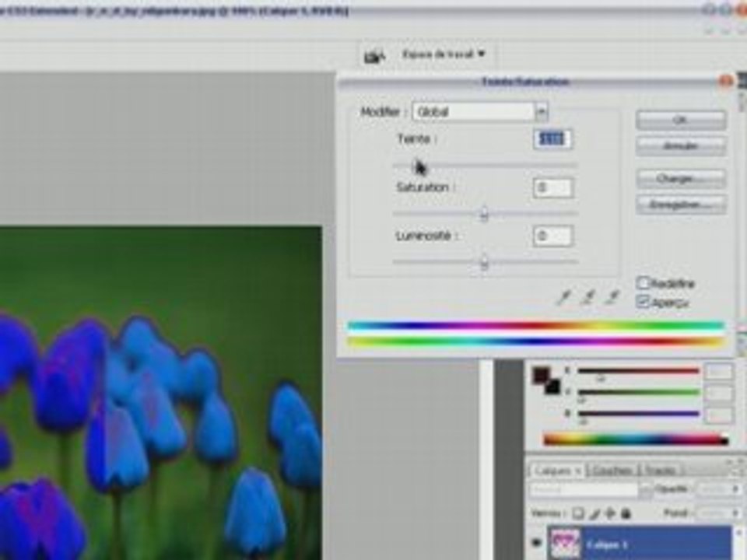Switch to the Couches tab
Viewport: 747px width, 560px height.
tap(612, 471)
